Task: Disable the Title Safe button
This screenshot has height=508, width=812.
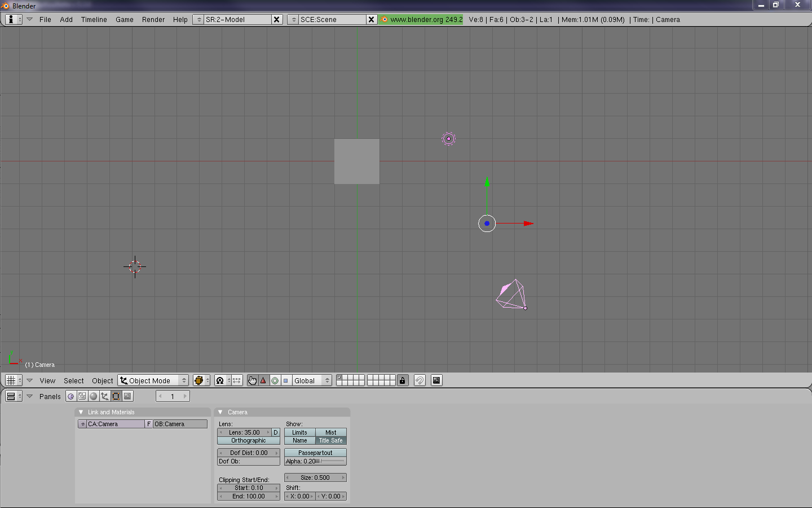Action: click(x=331, y=440)
